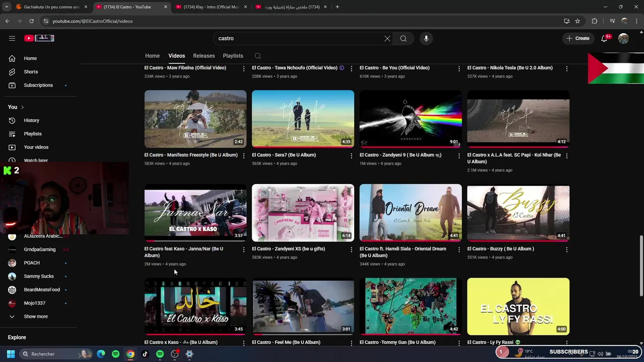Clear the search text with the X
Screen dimensions: 644x362
[x=387, y=38]
